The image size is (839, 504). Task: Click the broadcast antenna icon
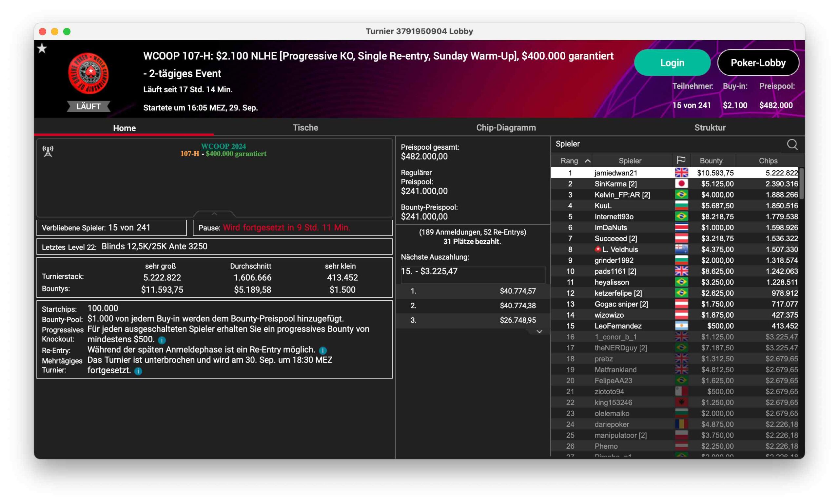tap(48, 151)
